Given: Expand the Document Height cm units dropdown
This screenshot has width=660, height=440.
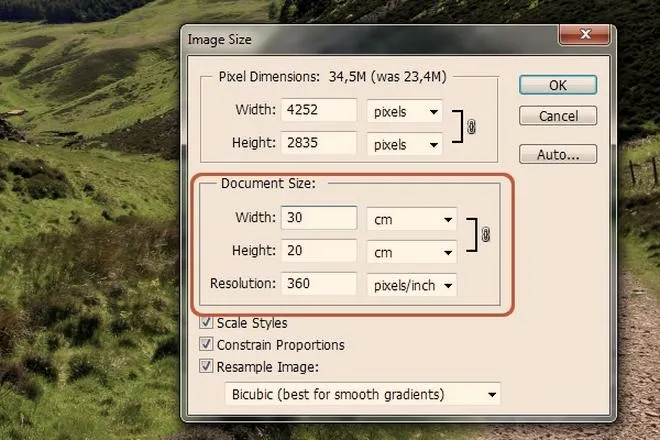Looking at the screenshot, I should coord(411,251).
